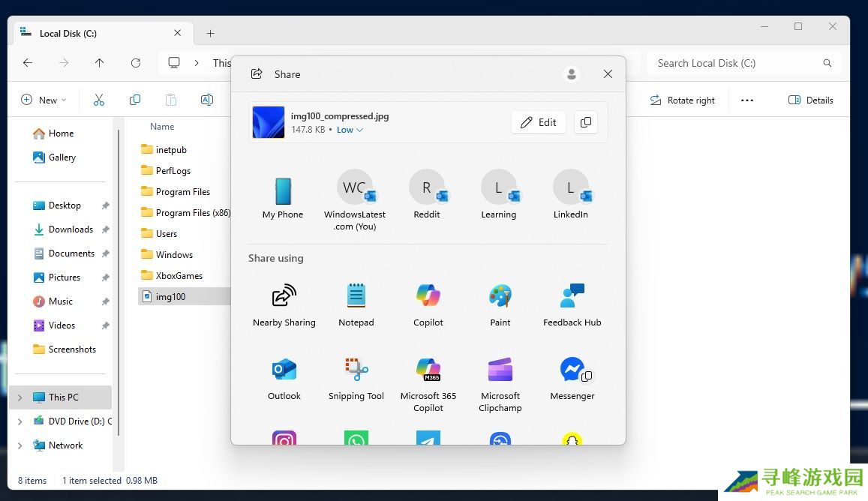Screen dimensions: 868x501
Task: Open the account icon in Share dialog
Action: 571,73
